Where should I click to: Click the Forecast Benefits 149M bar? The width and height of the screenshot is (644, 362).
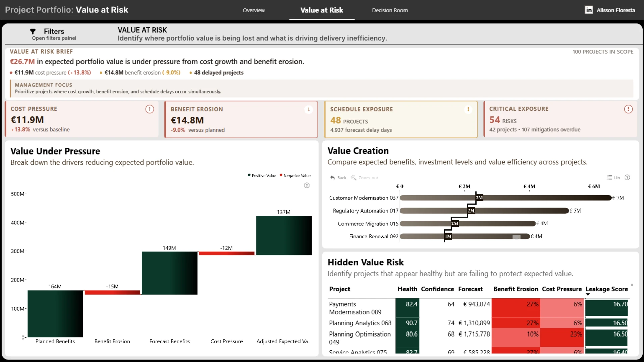point(169,273)
